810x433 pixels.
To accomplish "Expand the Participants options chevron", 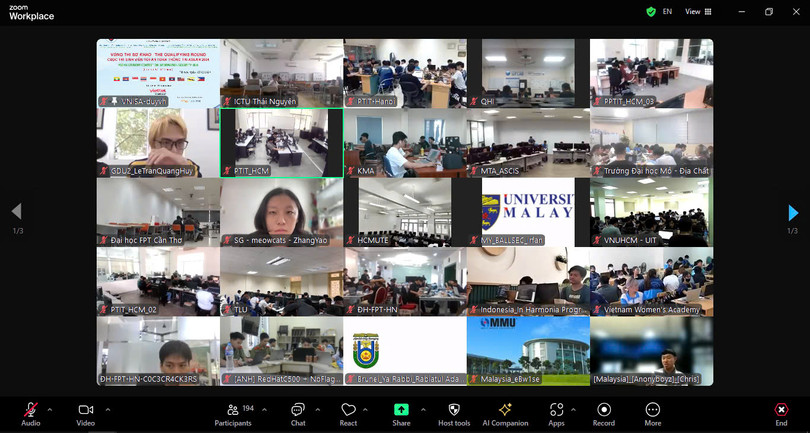I will [x=264, y=409].
